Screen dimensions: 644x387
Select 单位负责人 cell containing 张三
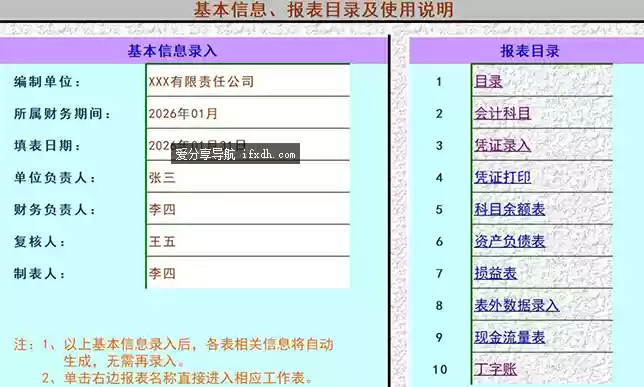(x=248, y=177)
